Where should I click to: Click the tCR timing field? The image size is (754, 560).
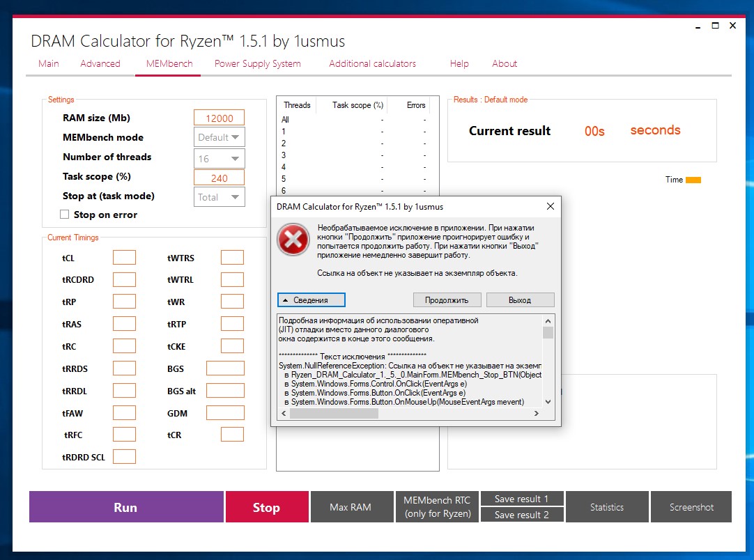[232, 434]
